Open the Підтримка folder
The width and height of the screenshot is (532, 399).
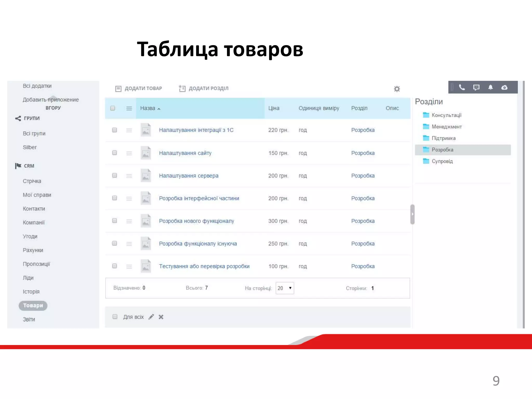[x=439, y=138]
